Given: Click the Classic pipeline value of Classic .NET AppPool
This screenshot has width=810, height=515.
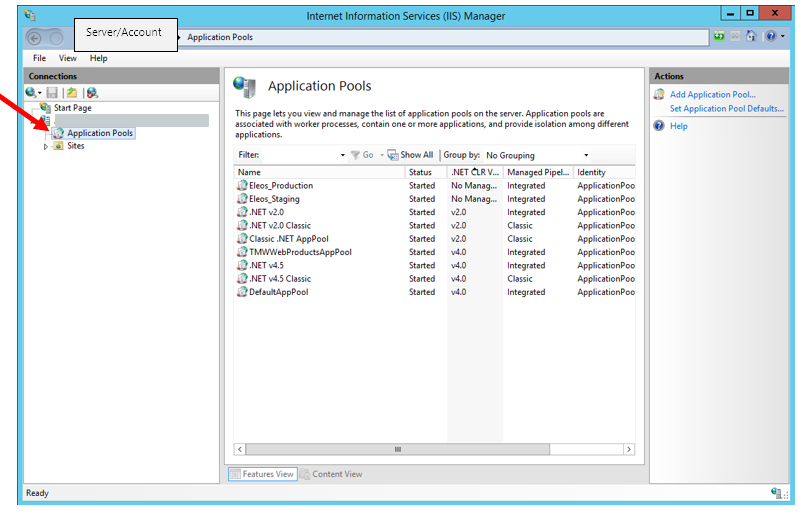Looking at the screenshot, I should (x=520, y=239).
